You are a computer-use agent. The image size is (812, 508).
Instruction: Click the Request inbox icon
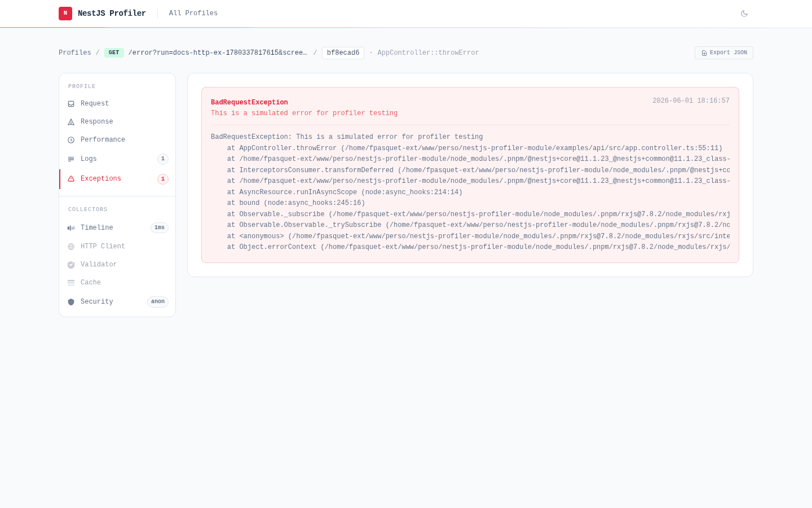click(x=71, y=104)
